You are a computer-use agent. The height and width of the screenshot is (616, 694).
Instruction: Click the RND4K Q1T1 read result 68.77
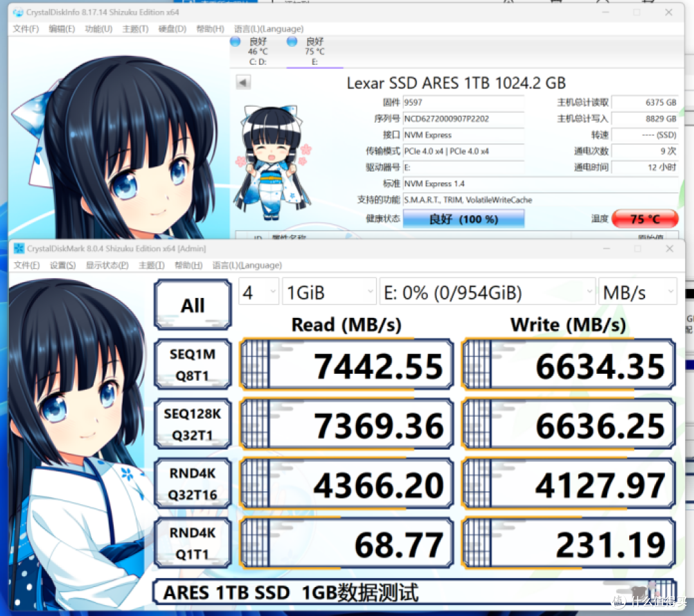346,543
